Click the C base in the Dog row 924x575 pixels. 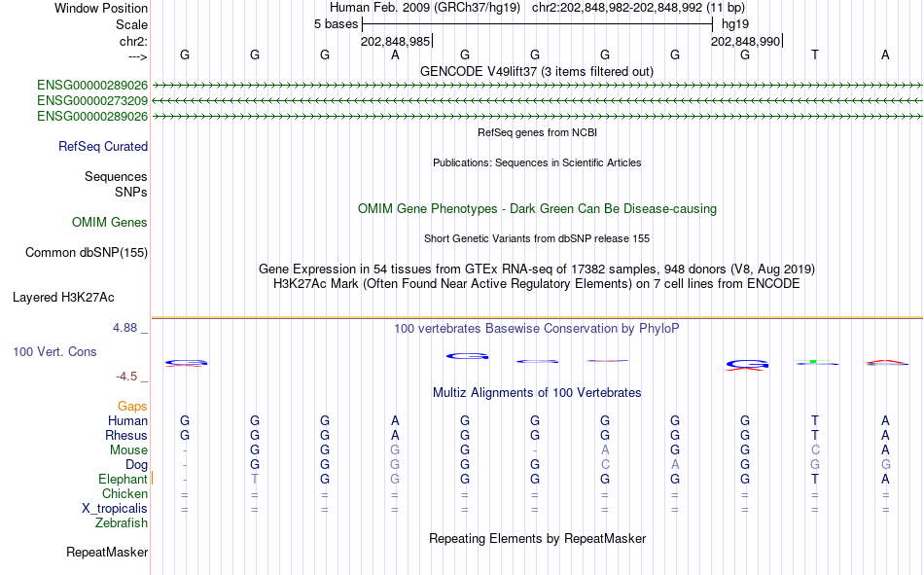605,465
